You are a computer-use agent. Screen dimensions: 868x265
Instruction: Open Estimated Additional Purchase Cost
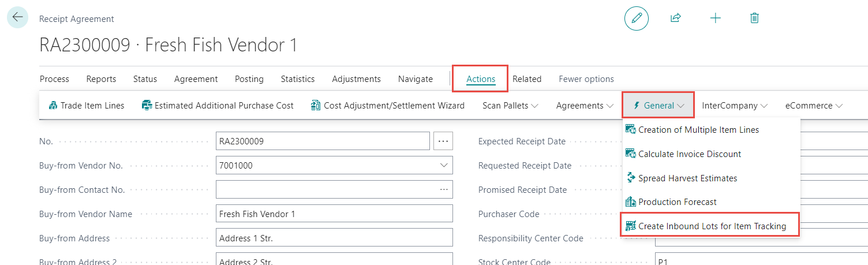pyautogui.click(x=218, y=106)
